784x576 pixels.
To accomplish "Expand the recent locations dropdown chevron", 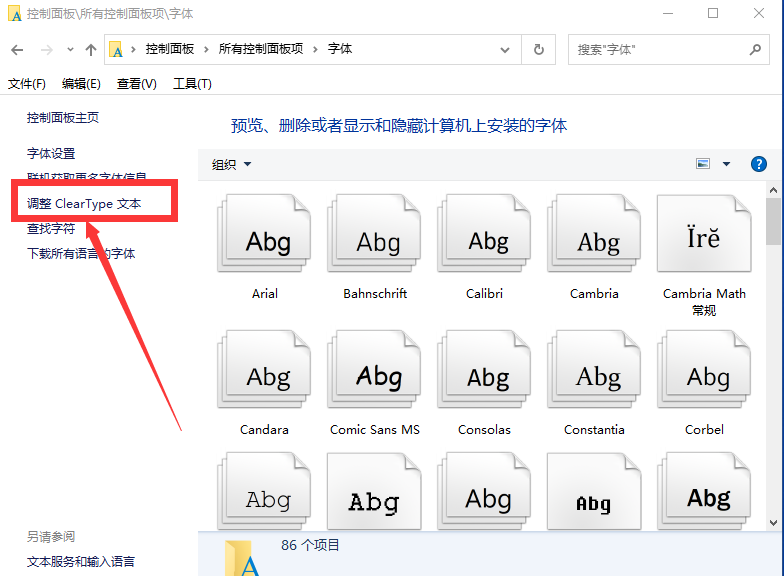I will 70,49.
